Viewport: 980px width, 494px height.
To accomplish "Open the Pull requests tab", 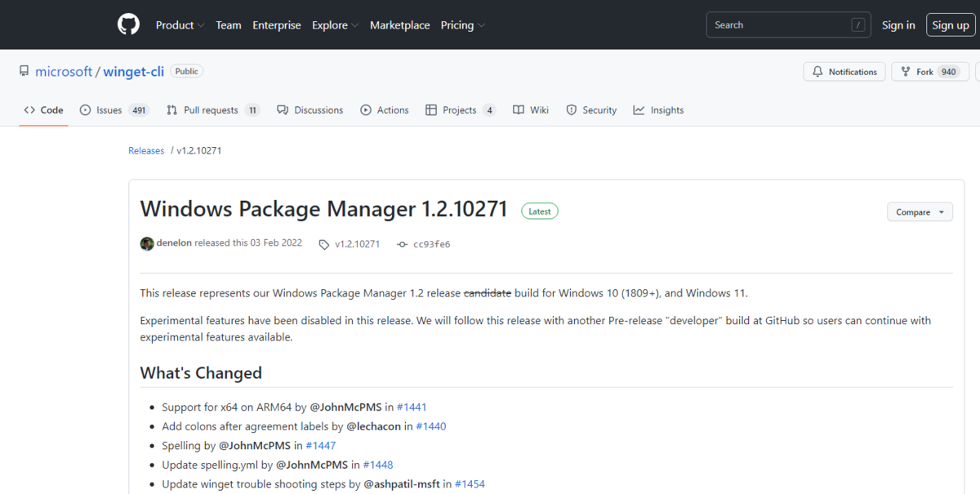I will point(213,110).
